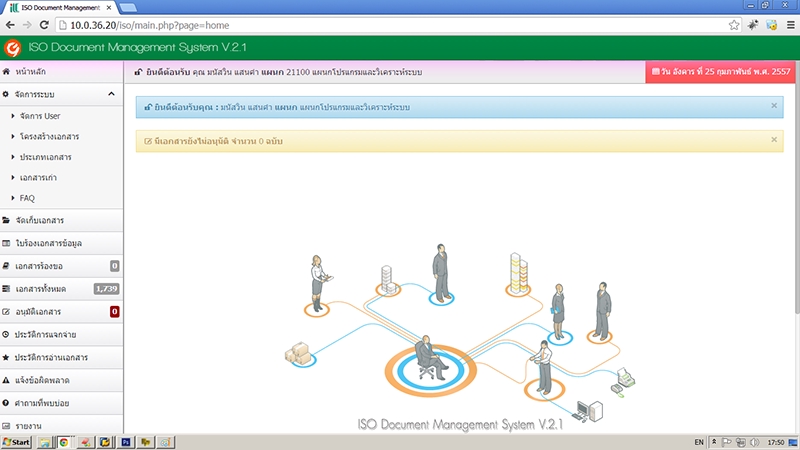Dismiss the blue welcome alert
The height and width of the screenshot is (450, 800).
774,106
